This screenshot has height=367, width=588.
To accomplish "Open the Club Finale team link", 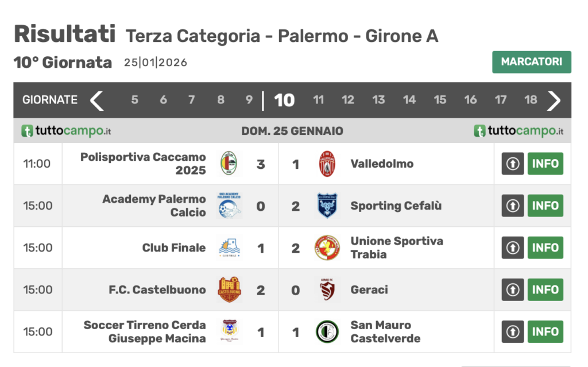I will pyautogui.click(x=173, y=248).
